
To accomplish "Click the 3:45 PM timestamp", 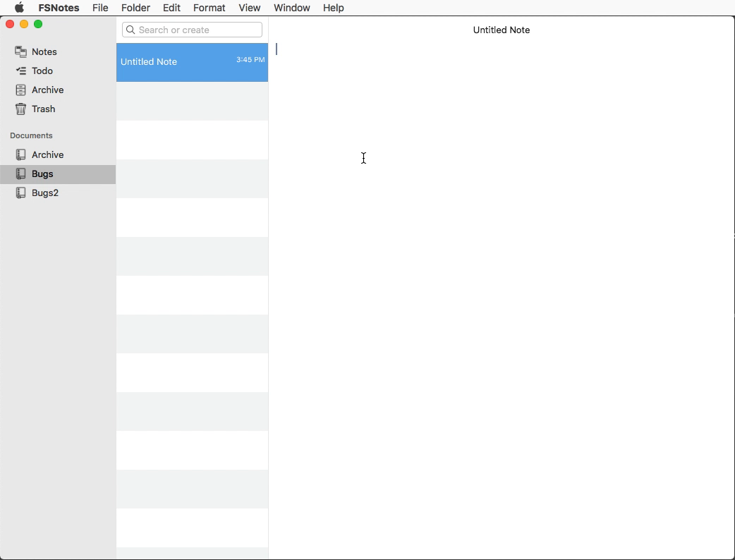I will tap(250, 59).
